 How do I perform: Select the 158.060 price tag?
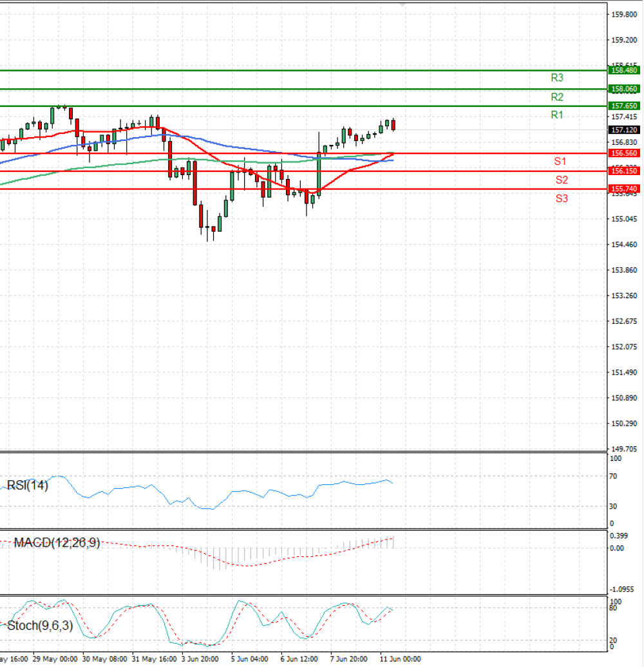coord(624,89)
